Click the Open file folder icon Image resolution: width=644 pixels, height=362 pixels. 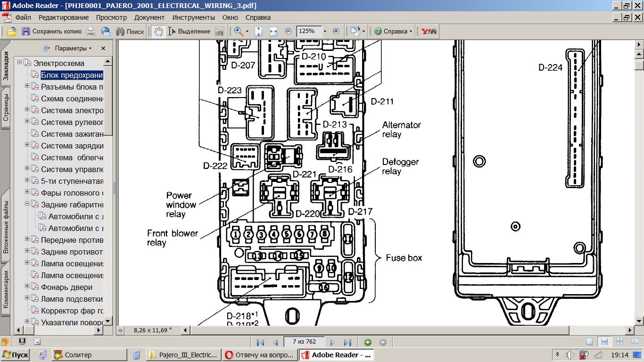[11, 32]
